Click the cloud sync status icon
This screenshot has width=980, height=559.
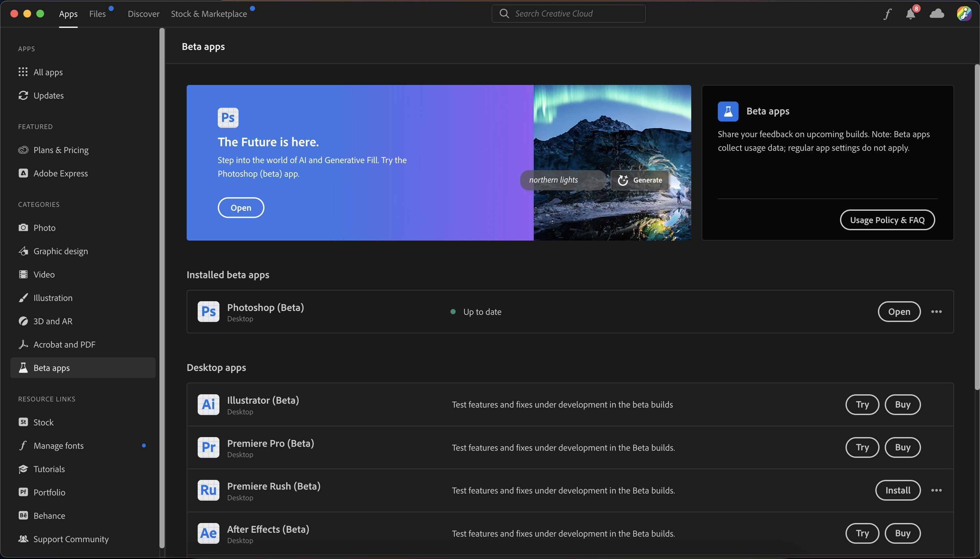click(937, 14)
